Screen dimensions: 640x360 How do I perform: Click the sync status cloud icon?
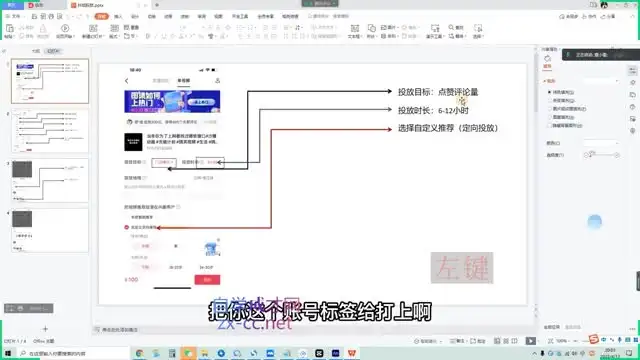[562, 17]
